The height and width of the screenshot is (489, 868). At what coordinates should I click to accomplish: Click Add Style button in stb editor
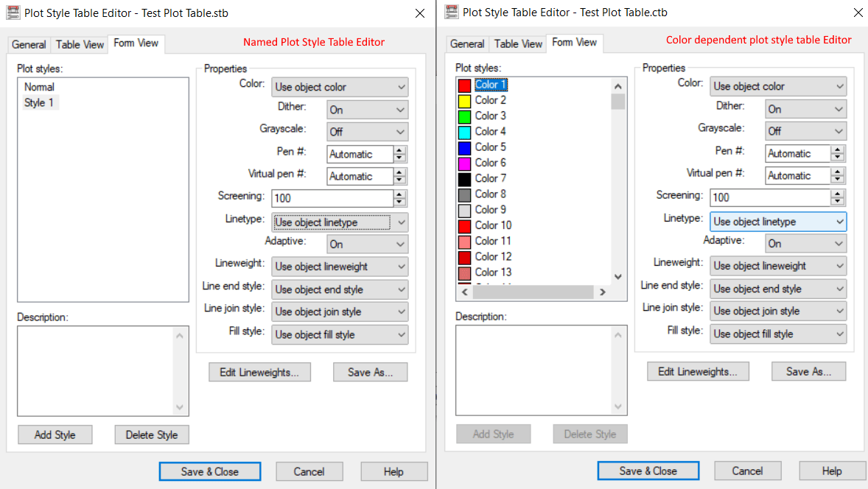coord(55,435)
